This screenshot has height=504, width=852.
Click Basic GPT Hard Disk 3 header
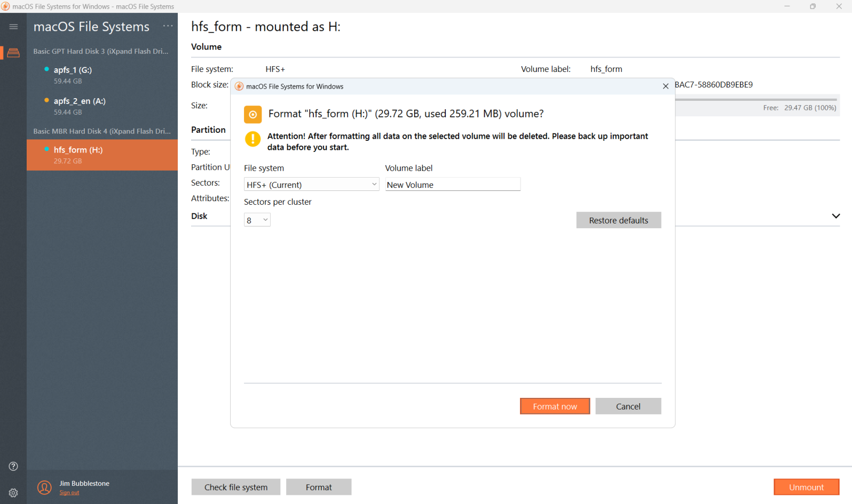tap(101, 51)
